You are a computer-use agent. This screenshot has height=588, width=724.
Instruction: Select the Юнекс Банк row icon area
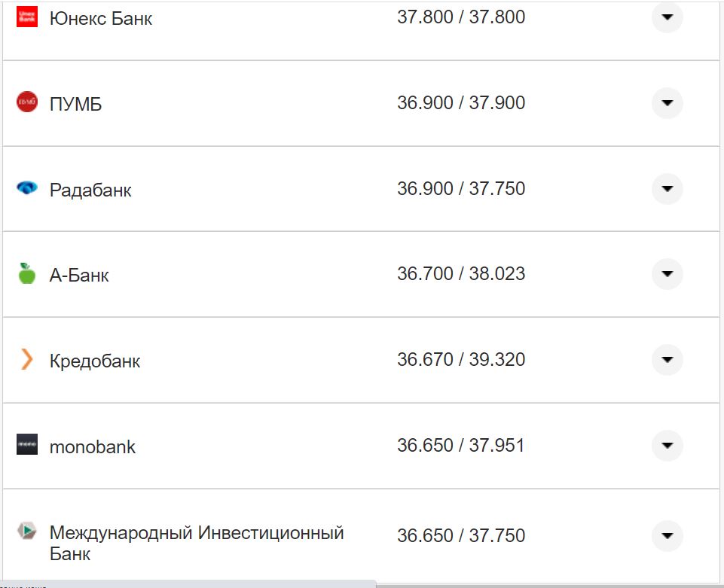(27, 16)
